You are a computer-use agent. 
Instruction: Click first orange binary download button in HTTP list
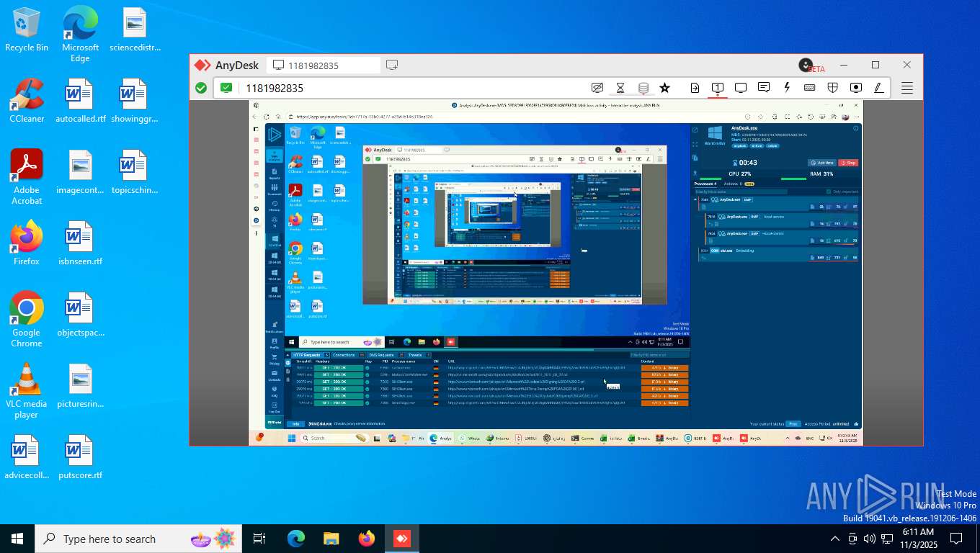click(664, 368)
